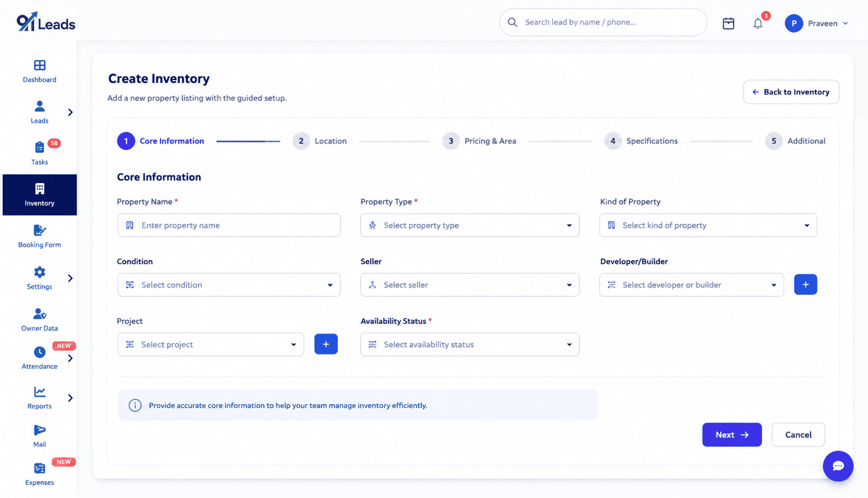
Task: Click the 91 Leads logo
Action: click(46, 21)
